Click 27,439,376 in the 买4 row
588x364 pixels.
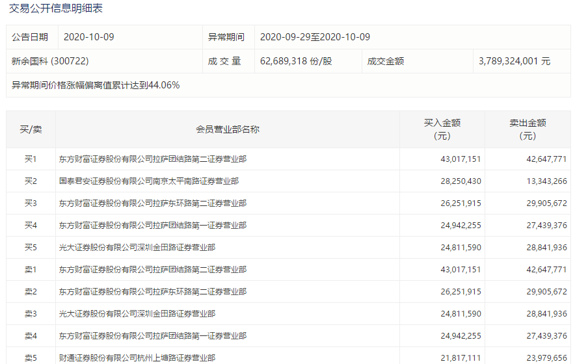pyautogui.click(x=546, y=226)
